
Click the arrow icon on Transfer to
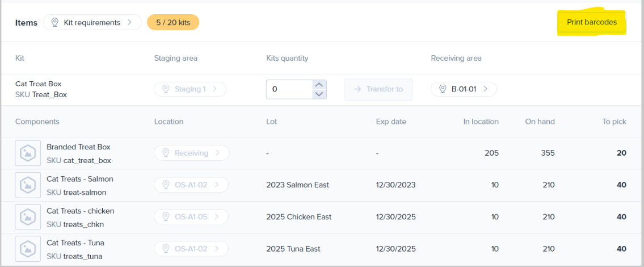357,89
